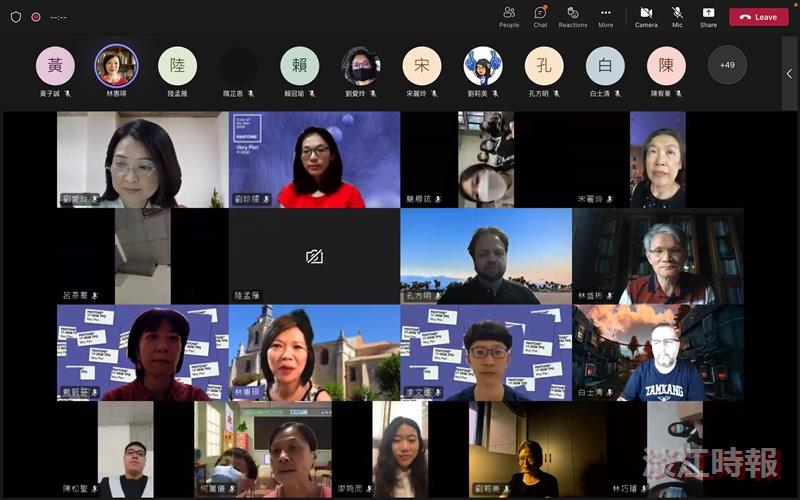This screenshot has width=800, height=500.
Task: Toggle the Camera off
Action: pyautogui.click(x=646, y=17)
